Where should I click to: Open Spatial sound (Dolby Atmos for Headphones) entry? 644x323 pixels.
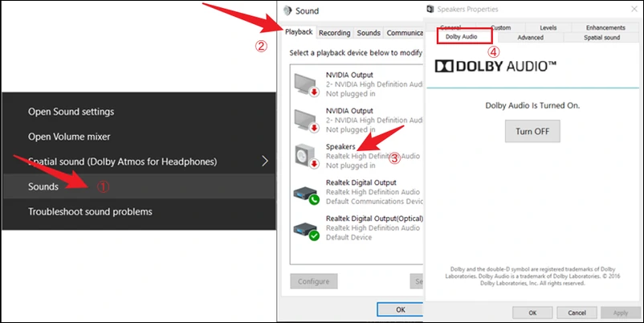pyautogui.click(x=122, y=161)
